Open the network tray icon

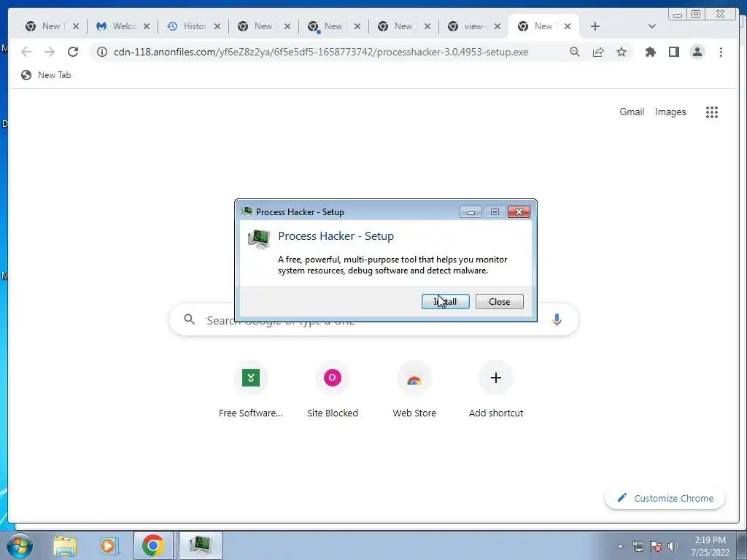[x=638, y=546]
